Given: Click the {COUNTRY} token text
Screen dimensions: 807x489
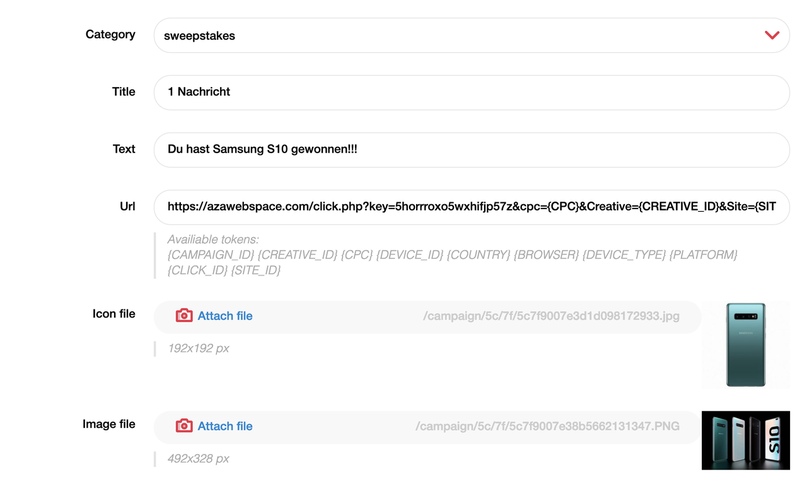Looking at the screenshot, I should click(478, 255).
